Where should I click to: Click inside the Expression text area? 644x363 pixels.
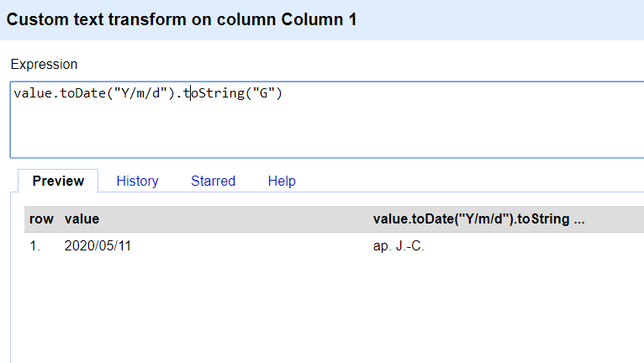pos(327,119)
